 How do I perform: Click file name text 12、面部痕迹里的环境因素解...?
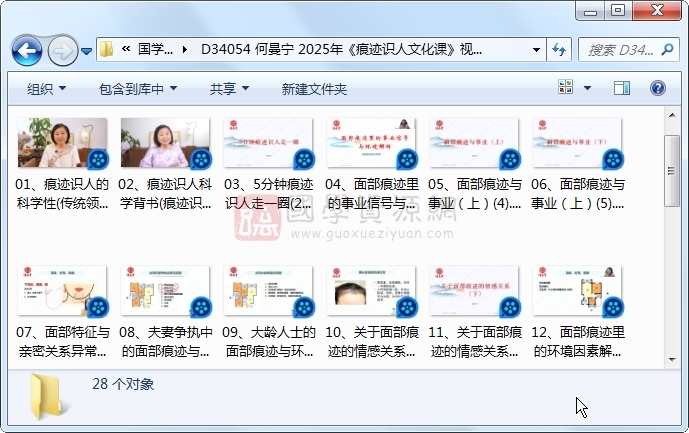pos(577,342)
